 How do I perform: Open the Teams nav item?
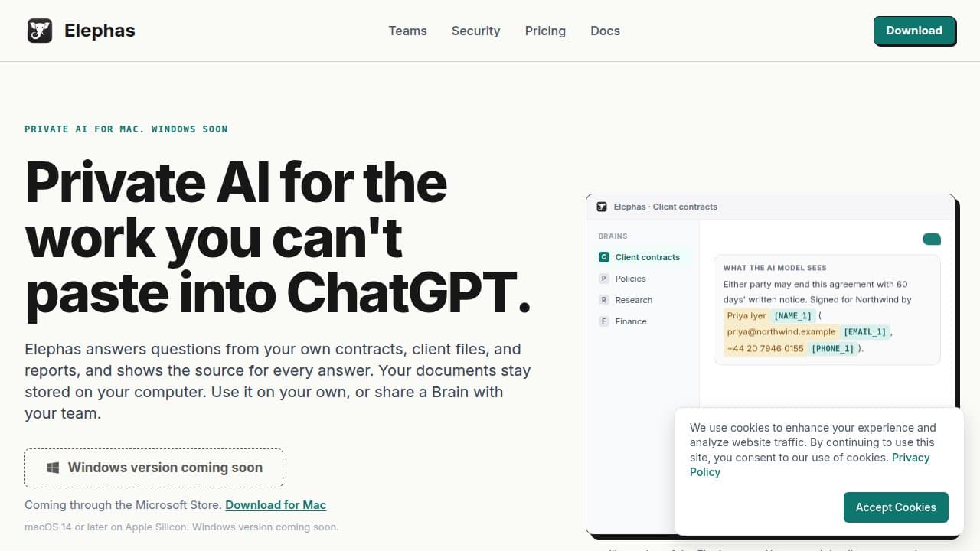point(407,31)
